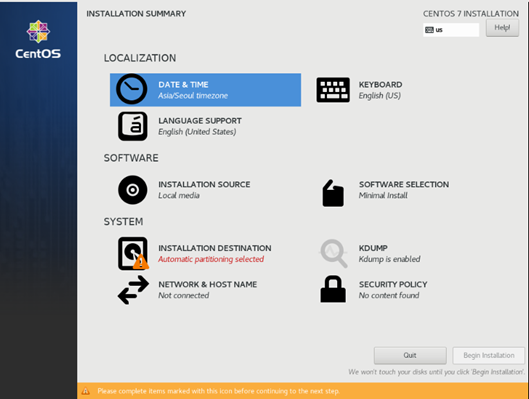This screenshot has height=399, width=529.
Task: Open Date & Time clock icon
Action: pos(132,89)
